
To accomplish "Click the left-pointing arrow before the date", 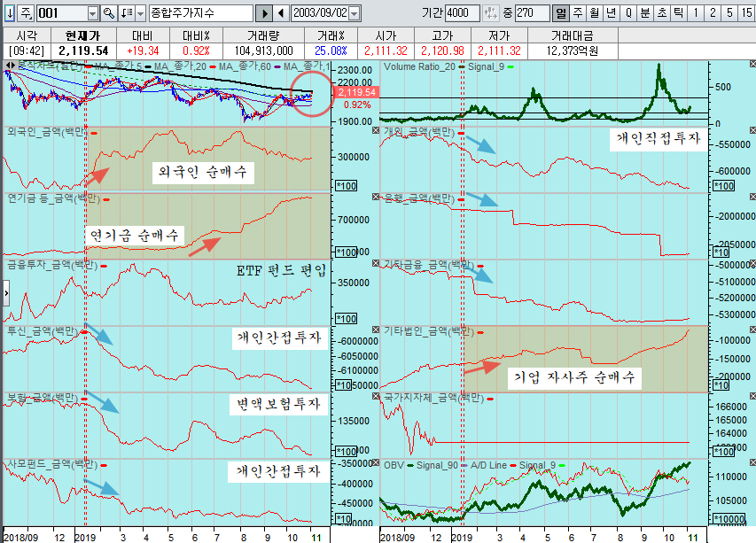I will coord(280,14).
